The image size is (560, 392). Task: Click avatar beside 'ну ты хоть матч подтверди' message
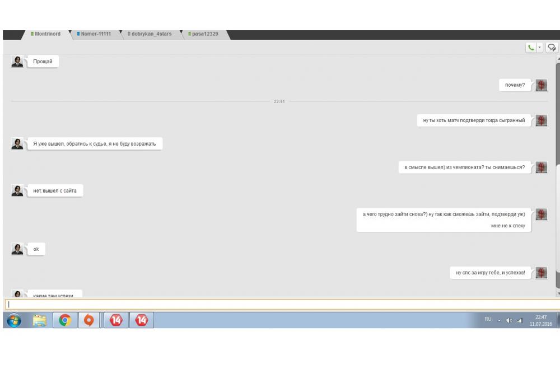pos(542,120)
